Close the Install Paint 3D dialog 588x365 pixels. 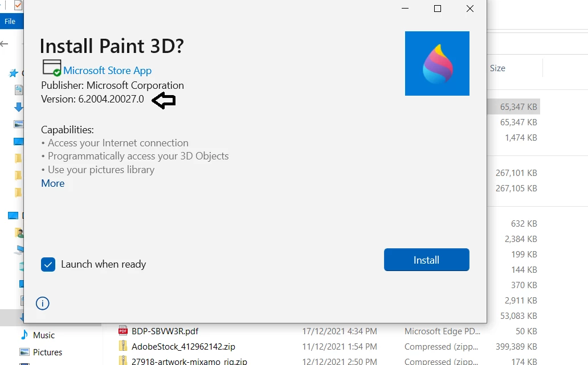[x=470, y=9]
